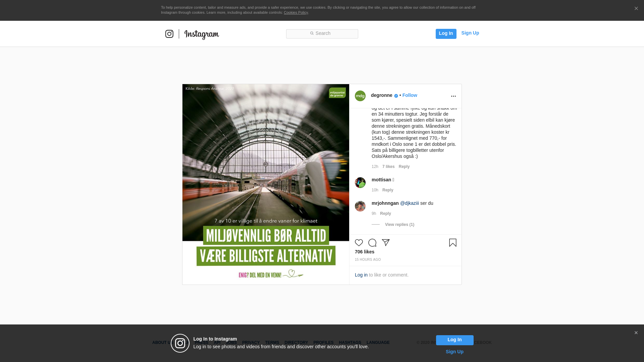
Task: Expand View replies (1)
Action: coord(399,225)
